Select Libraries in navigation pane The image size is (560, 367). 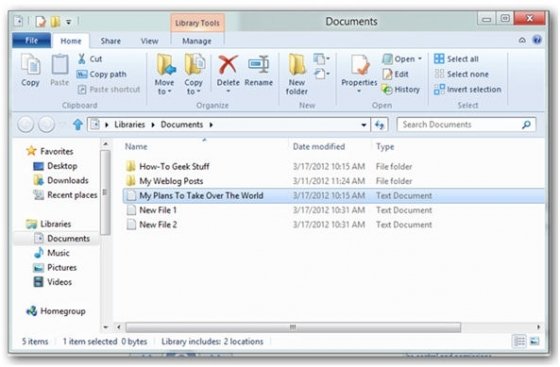click(x=49, y=224)
